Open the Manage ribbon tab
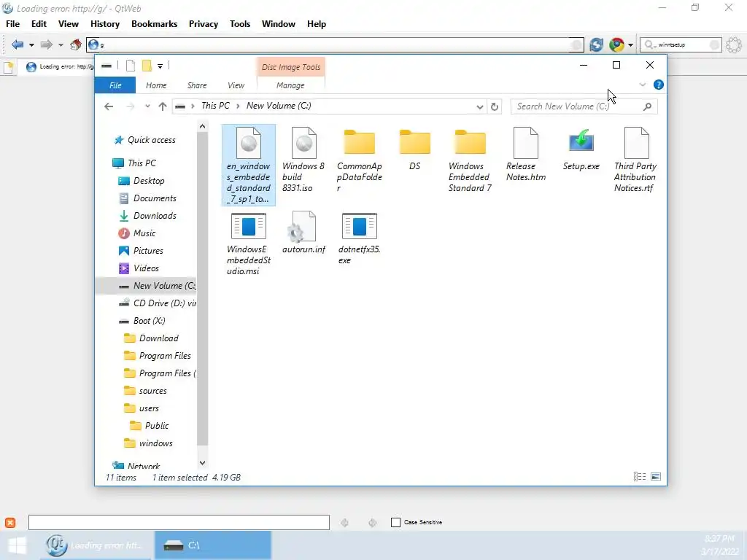This screenshot has height=560, width=747. coord(290,85)
